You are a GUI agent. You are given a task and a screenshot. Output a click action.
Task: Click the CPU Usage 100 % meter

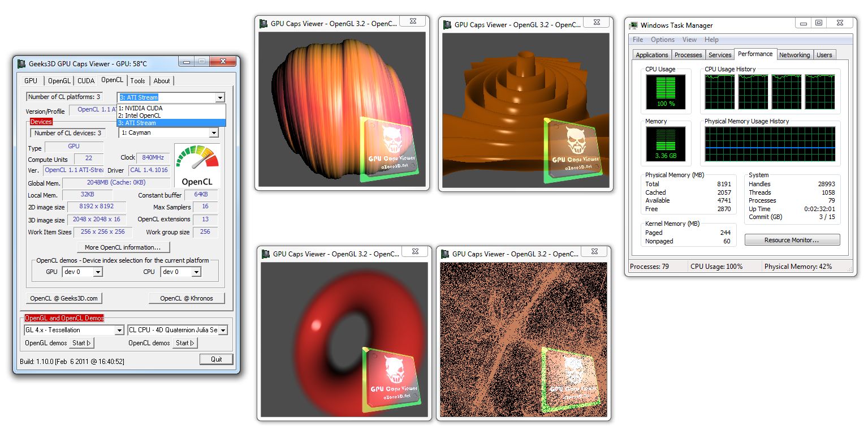click(666, 92)
